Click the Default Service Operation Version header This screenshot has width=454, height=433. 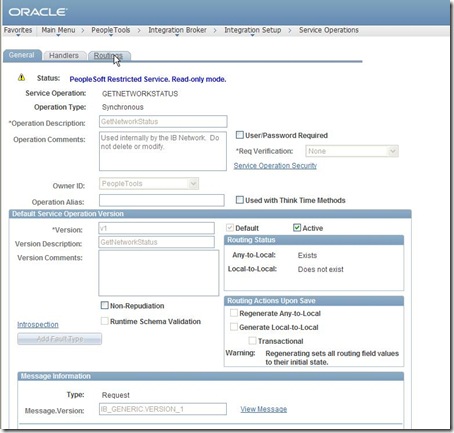(x=210, y=214)
